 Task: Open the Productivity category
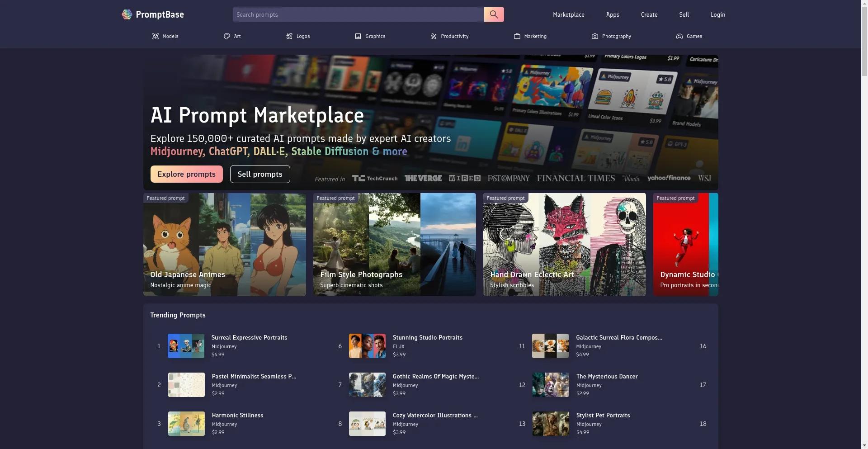pyautogui.click(x=449, y=36)
